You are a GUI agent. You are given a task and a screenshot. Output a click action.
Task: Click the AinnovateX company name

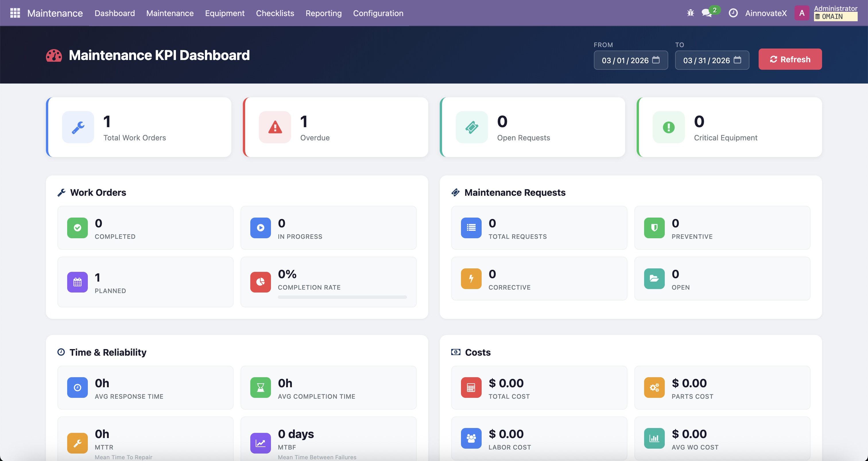pos(766,13)
